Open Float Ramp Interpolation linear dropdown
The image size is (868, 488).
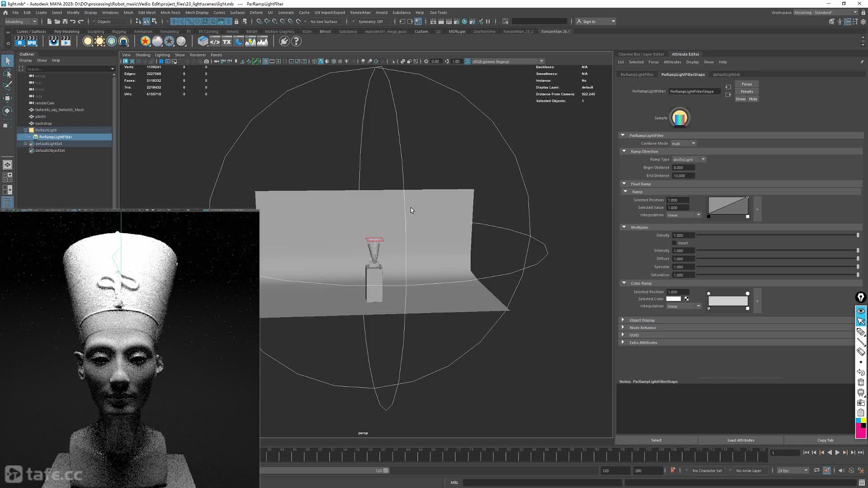point(684,215)
